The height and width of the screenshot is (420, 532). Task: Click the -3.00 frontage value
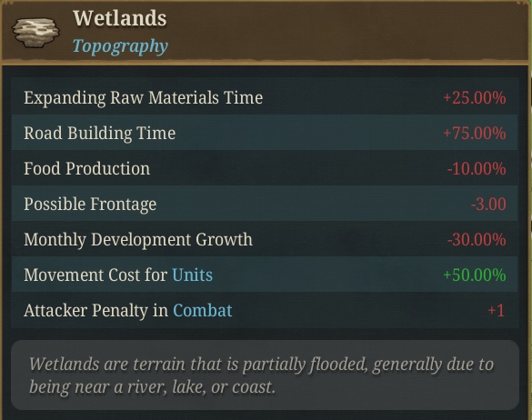[488, 204]
